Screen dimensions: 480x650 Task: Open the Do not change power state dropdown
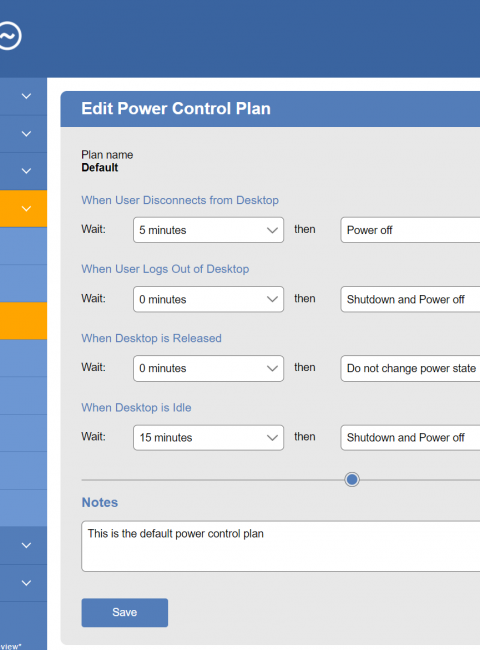tap(410, 368)
